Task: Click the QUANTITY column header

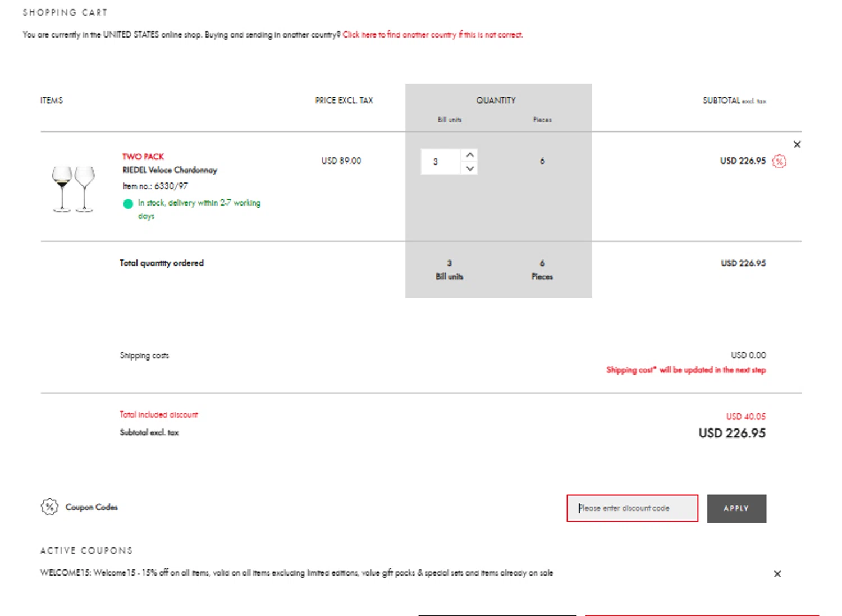Action: tap(496, 100)
